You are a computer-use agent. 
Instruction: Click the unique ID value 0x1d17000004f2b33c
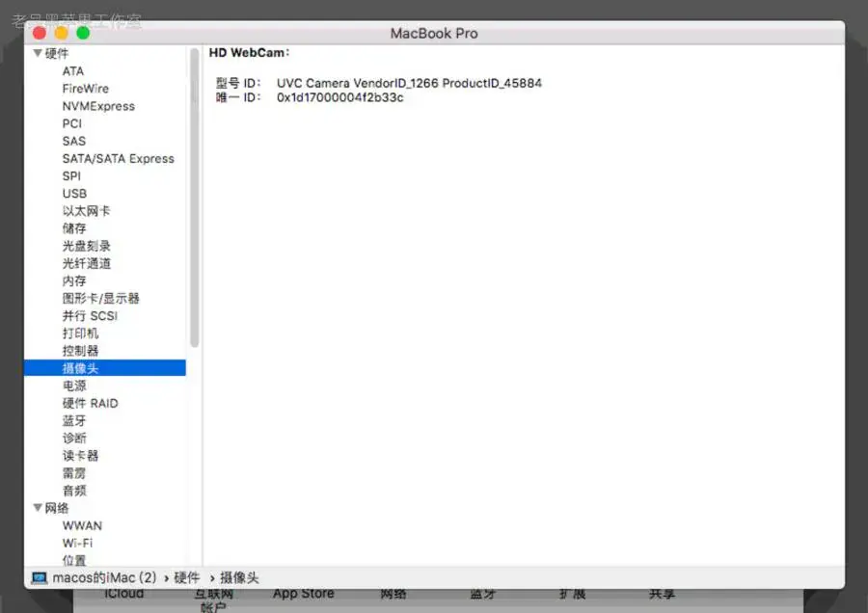click(x=339, y=97)
